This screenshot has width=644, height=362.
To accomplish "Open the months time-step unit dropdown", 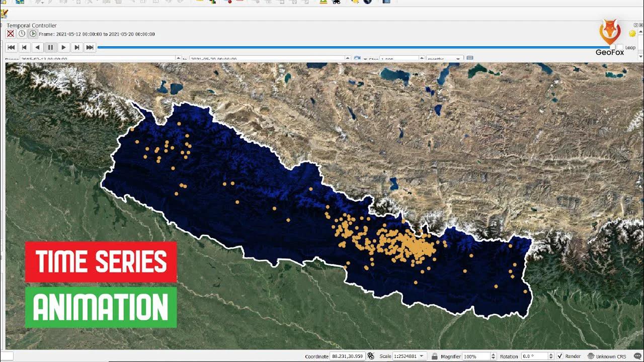I will tap(458, 58).
